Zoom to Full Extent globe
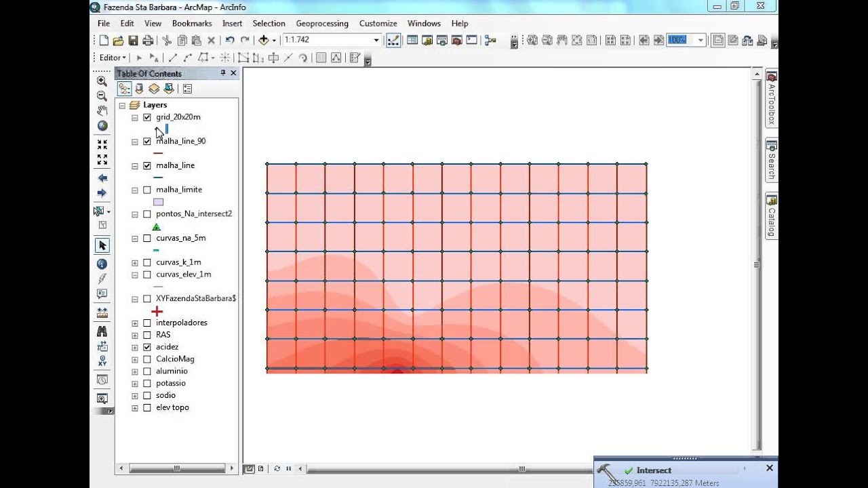868x488 pixels. point(102,126)
